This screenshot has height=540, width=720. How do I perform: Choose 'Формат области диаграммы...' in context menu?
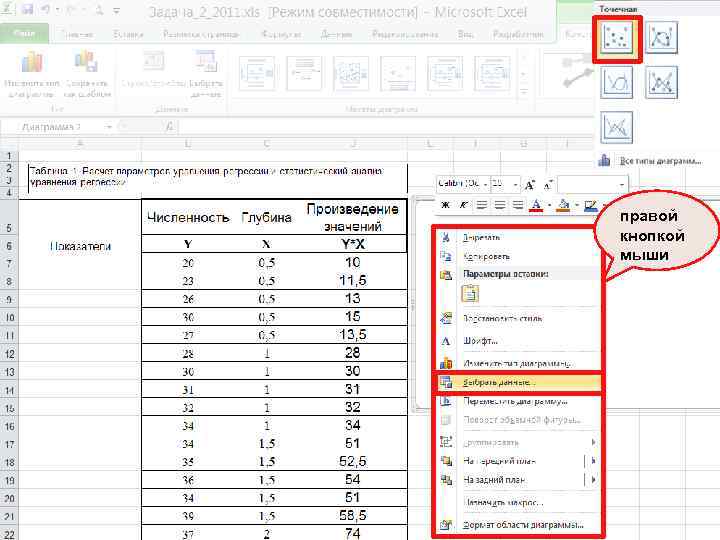pyautogui.click(x=517, y=525)
